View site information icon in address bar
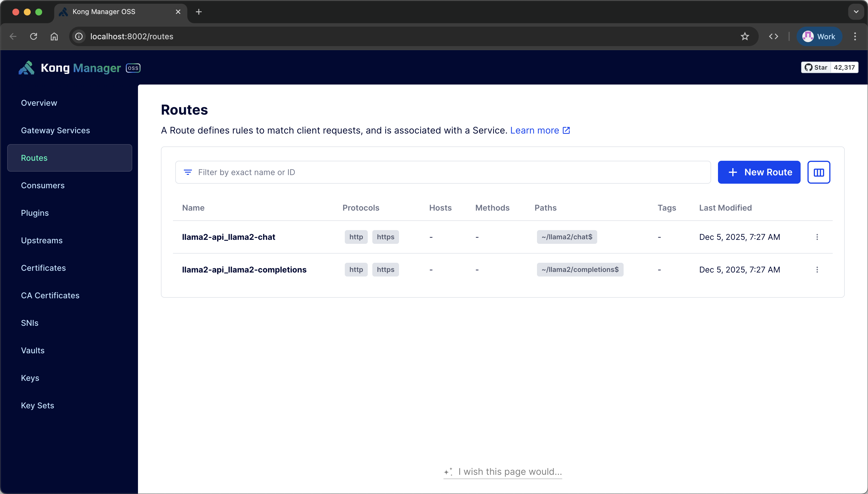Screen dimensions: 868x494 tap(79, 36)
